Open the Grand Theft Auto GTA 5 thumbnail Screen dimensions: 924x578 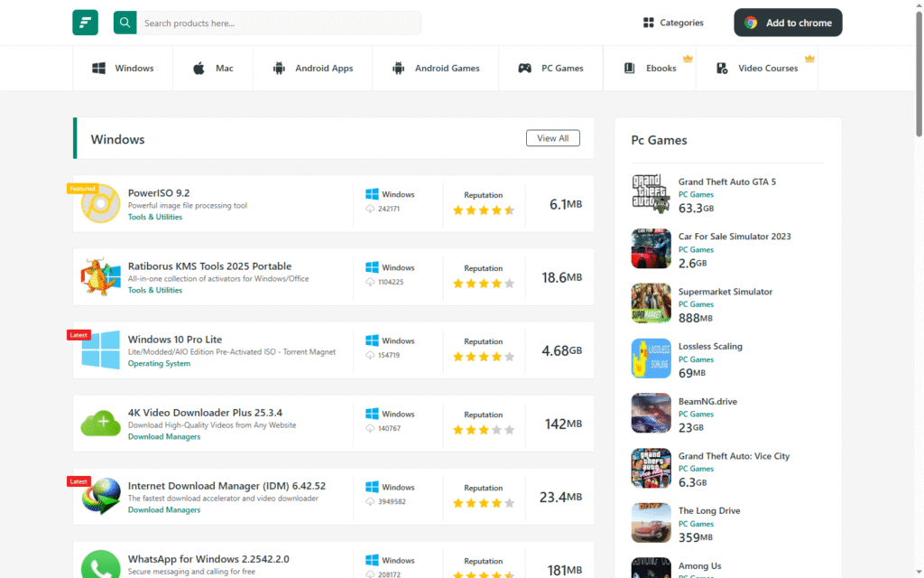pos(651,193)
